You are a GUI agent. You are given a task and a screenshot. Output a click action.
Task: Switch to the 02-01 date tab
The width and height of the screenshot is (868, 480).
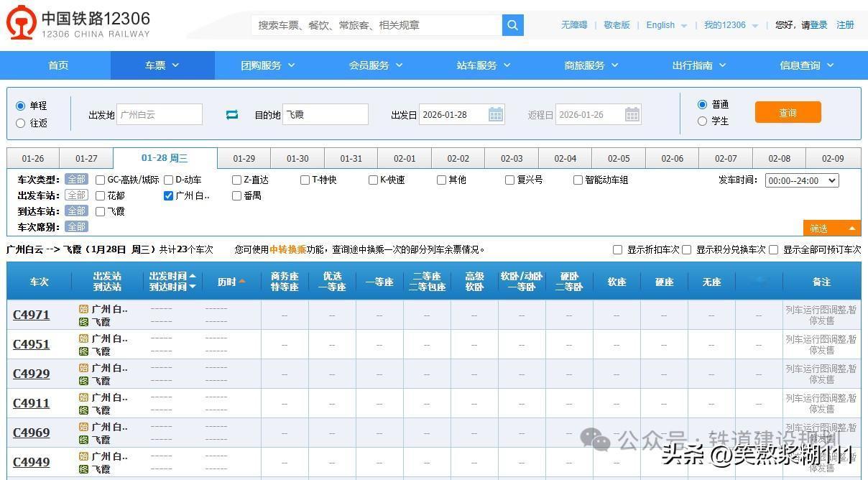point(405,159)
